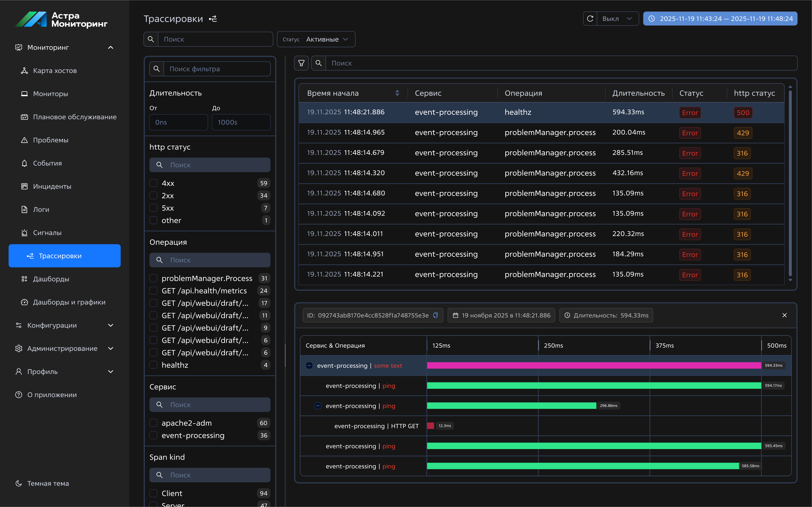This screenshot has width=812, height=507.
Task: Click the time range clock icon
Action: coord(652,19)
